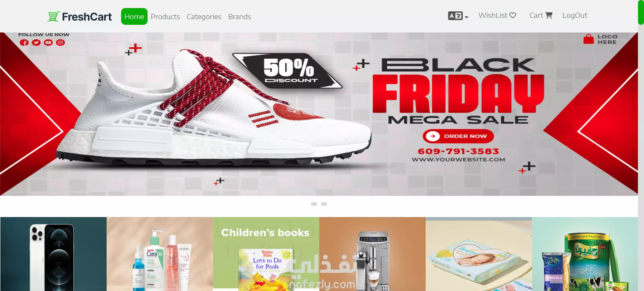Open the Instagram icon in the banner

pos(60,43)
